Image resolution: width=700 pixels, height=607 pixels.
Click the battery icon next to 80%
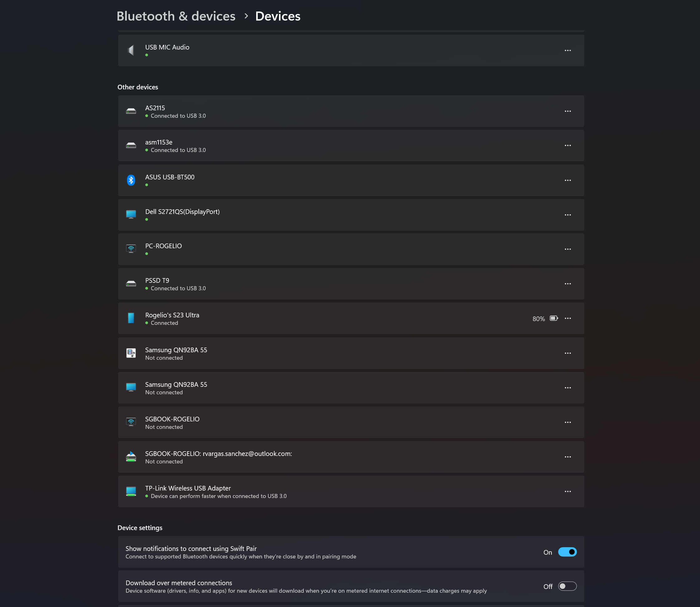point(554,318)
